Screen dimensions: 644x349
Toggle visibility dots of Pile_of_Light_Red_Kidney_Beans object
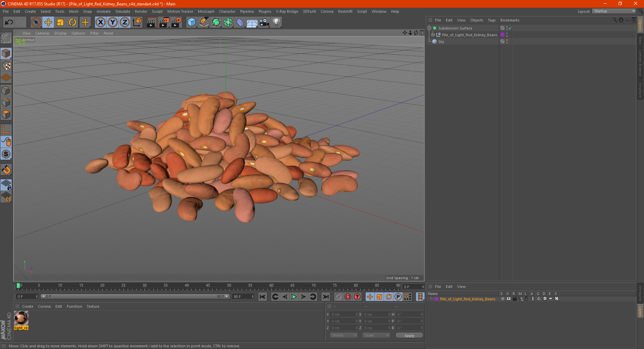507,35
